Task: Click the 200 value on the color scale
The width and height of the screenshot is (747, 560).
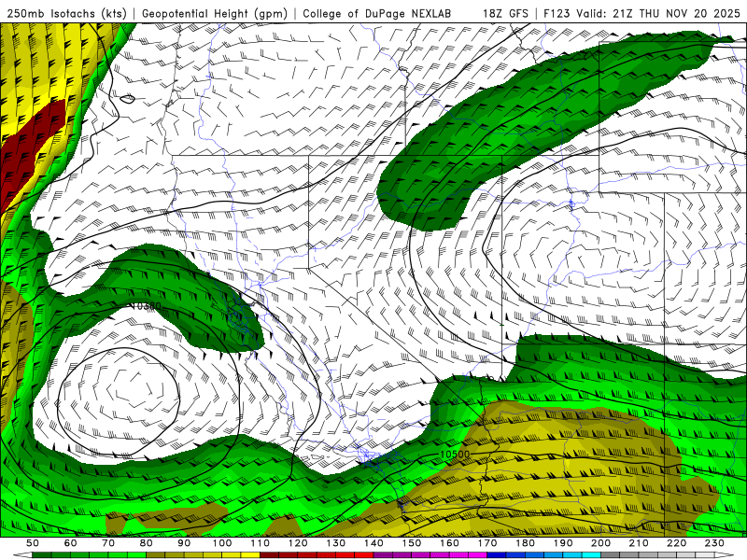Action: 600,543
